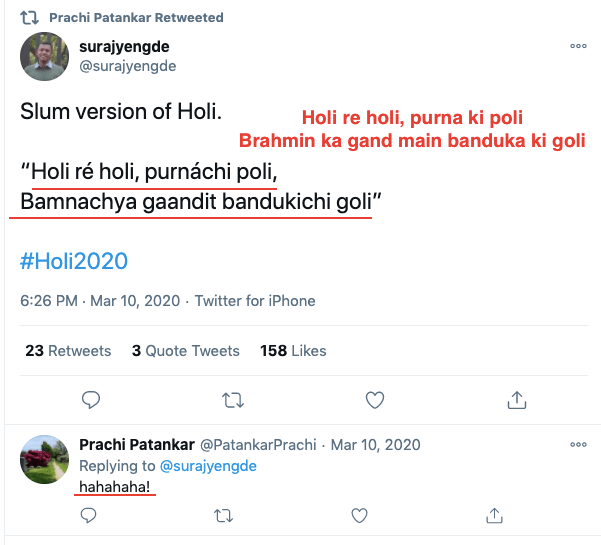The height and width of the screenshot is (545, 601).
Task: Share the main tweet
Action: (517, 400)
